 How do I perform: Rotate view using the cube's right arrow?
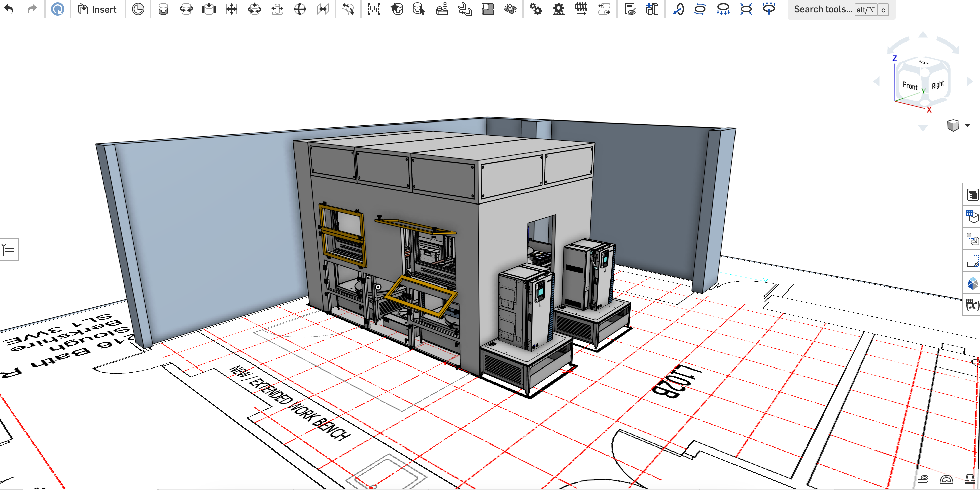(x=969, y=81)
